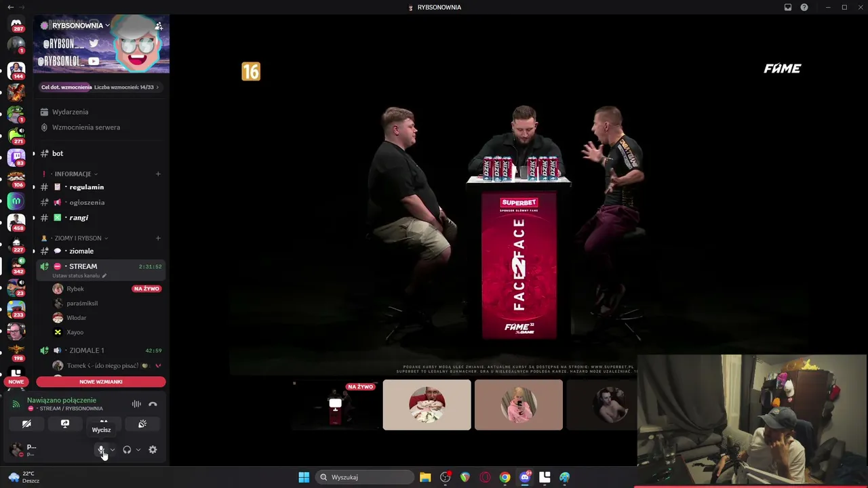Image resolution: width=868 pixels, height=488 pixels.
Task: Select the live stream thumbnail marked NA ŻYWO
Action: pyautogui.click(x=335, y=405)
